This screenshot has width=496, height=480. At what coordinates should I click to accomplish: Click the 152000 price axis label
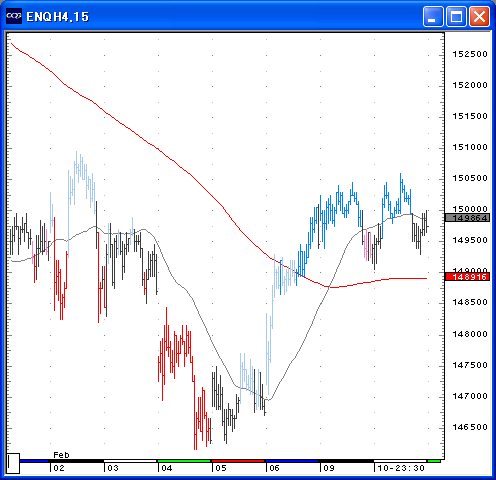(470, 85)
